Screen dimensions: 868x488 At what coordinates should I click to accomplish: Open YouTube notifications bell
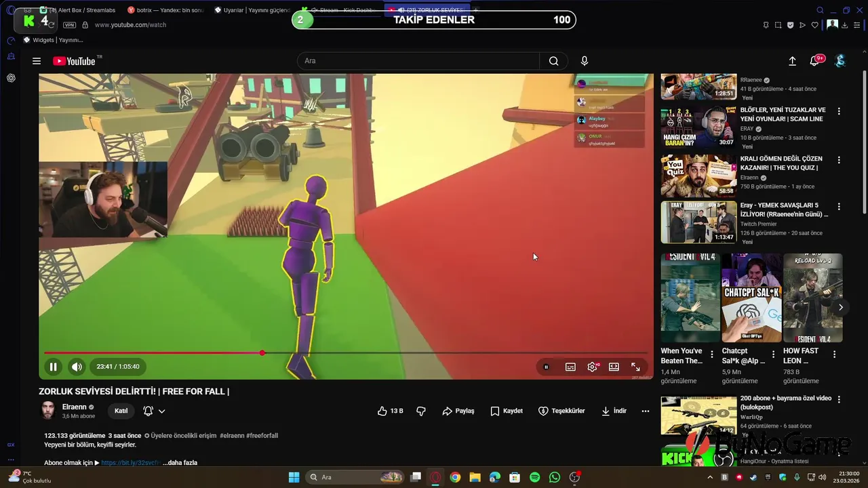coord(814,61)
